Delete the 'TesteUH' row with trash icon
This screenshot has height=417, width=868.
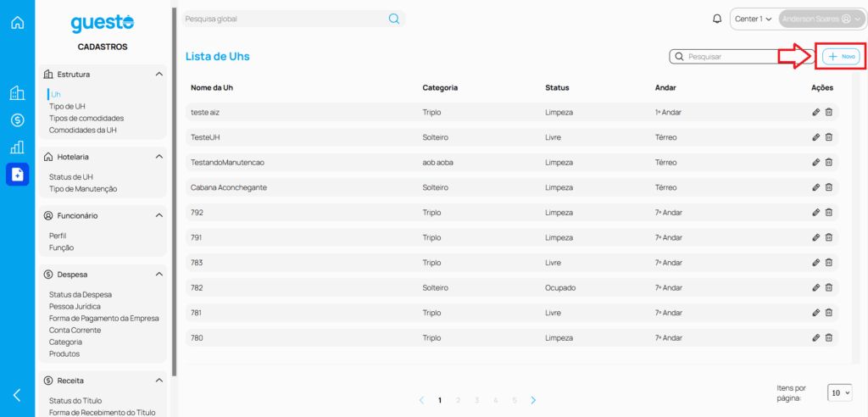(829, 137)
